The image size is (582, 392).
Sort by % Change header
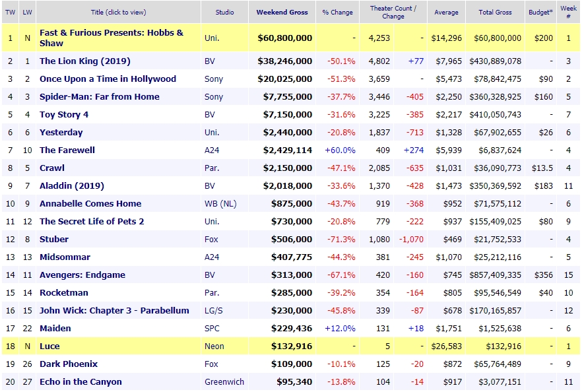coord(337,13)
